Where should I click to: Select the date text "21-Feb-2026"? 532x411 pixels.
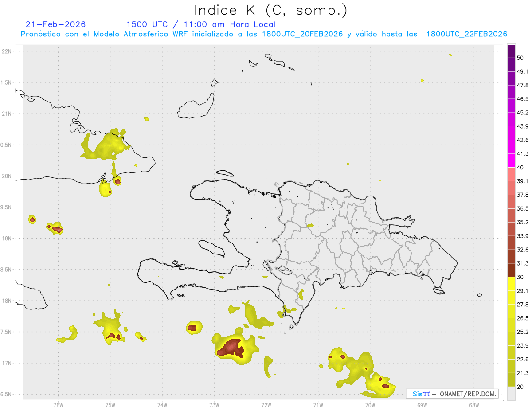pos(55,24)
